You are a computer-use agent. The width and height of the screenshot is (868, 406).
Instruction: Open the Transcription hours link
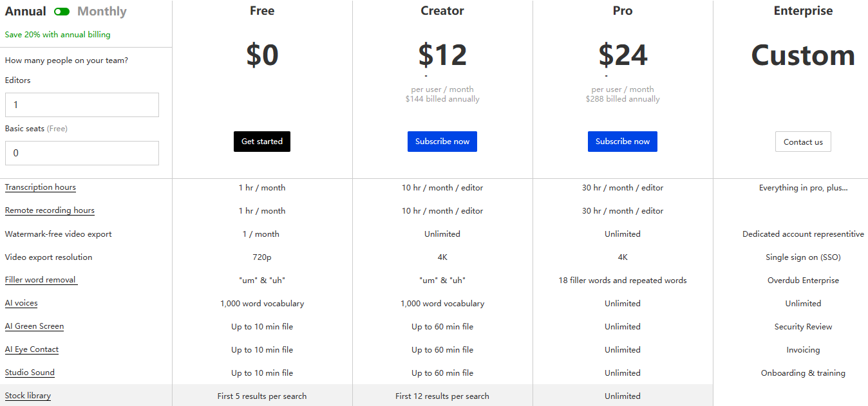tap(41, 187)
